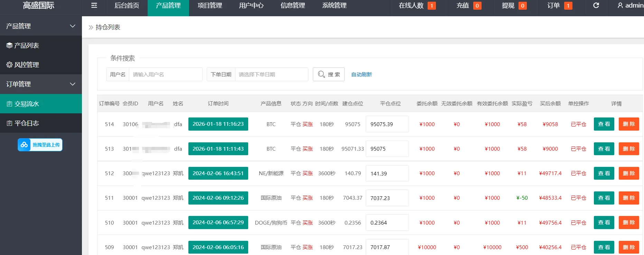This screenshot has width=644, height=255.
Task: Select the 产品管理 top tab
Action: (x=168, y=6)
